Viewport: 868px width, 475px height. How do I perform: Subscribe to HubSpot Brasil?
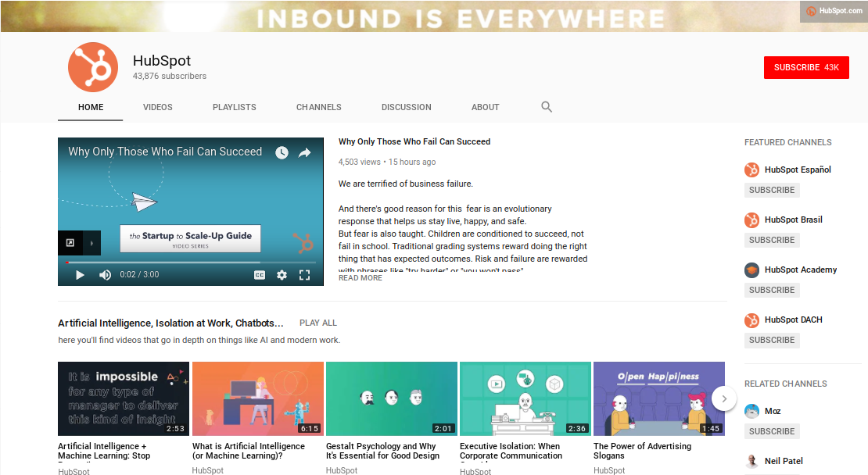[772, 240]
